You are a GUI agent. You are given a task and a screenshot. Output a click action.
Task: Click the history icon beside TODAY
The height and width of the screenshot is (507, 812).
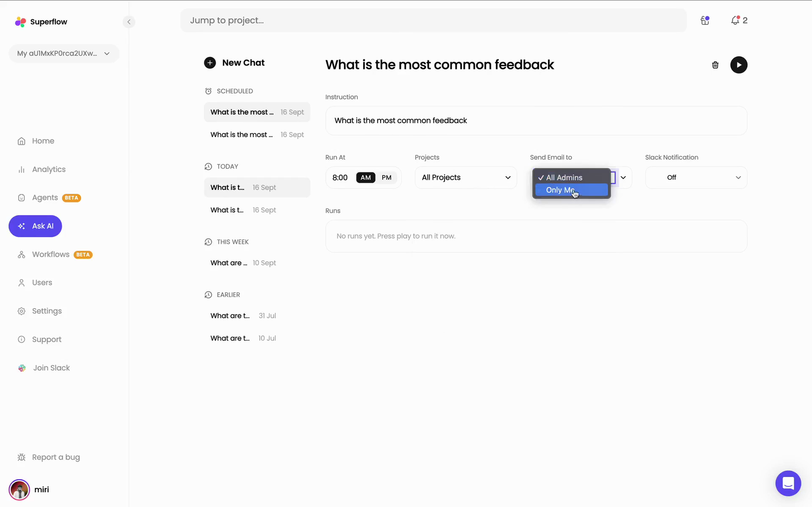pos(208,166)
